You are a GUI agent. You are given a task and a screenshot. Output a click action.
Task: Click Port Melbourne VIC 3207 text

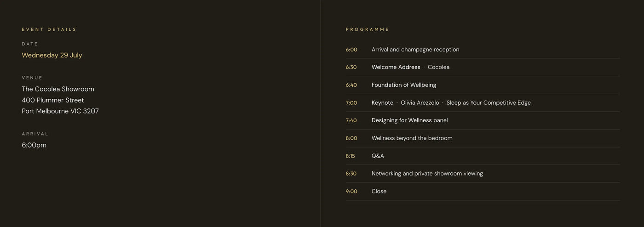[60, 111]
